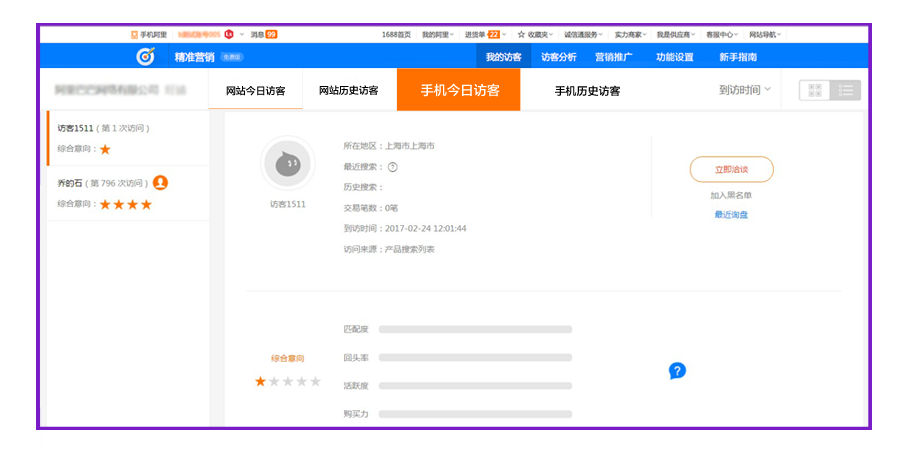Expand 我的阿里 dropdown
The height and width of the screenshot is (476, 922).
click(x=437, y=35)
